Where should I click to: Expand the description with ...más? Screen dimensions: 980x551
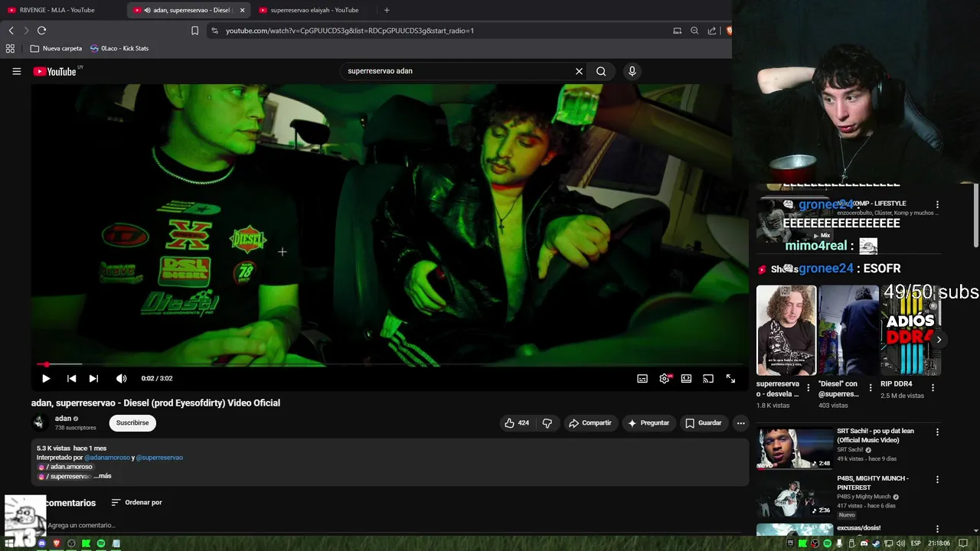click(x=103, y=476)
